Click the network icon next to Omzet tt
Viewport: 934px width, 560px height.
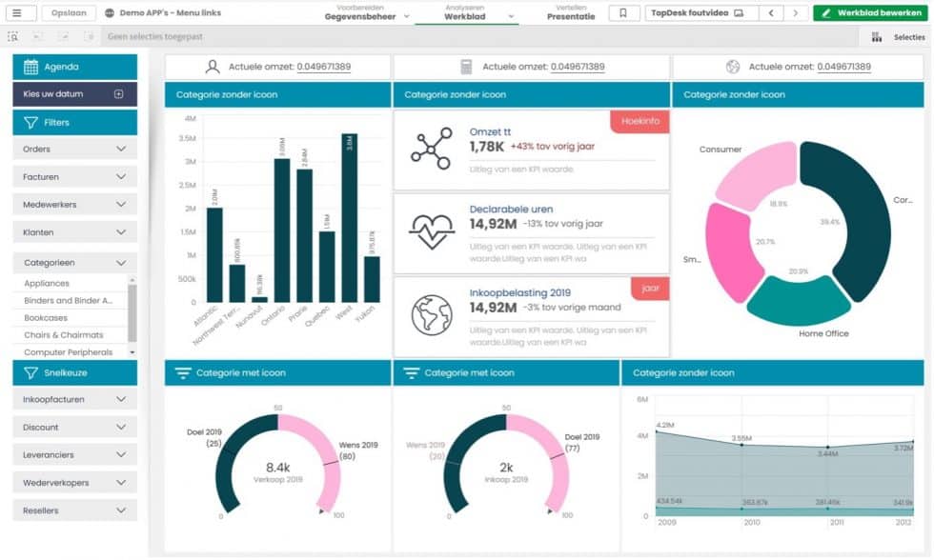point(432,149)
